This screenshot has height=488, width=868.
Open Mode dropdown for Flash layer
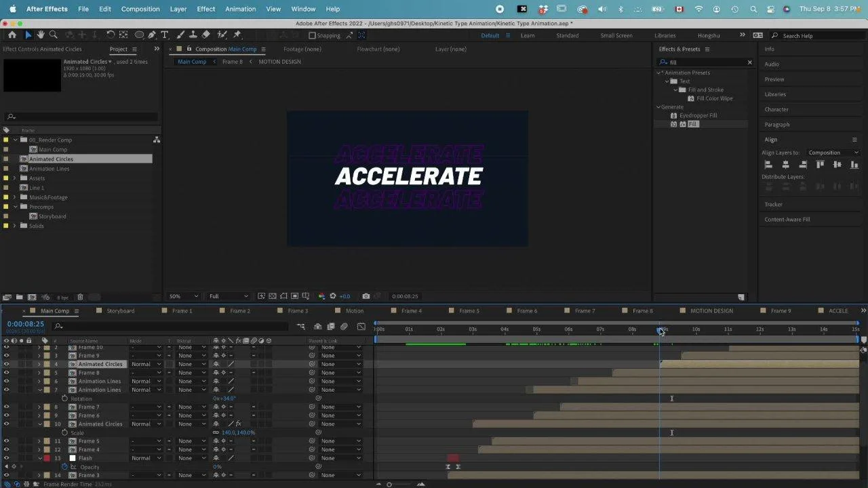146,458
